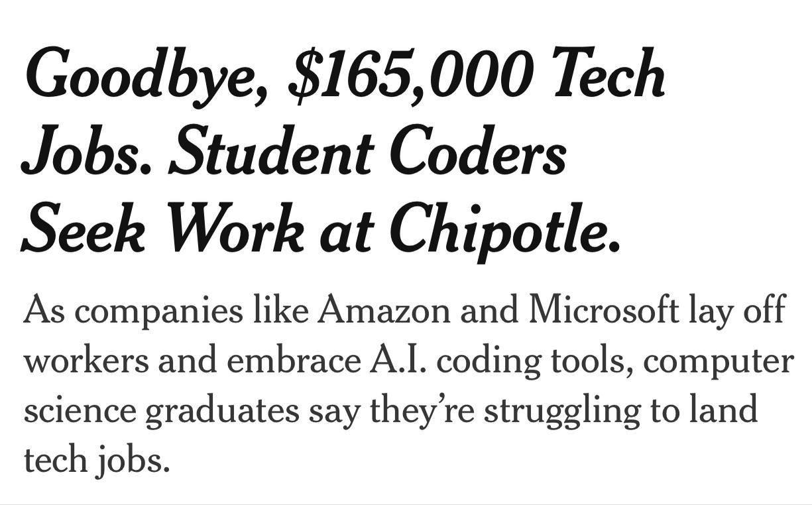Click the word "Seek" in the headline
This screenshot has width=812, height=505.
click(84, 229)
